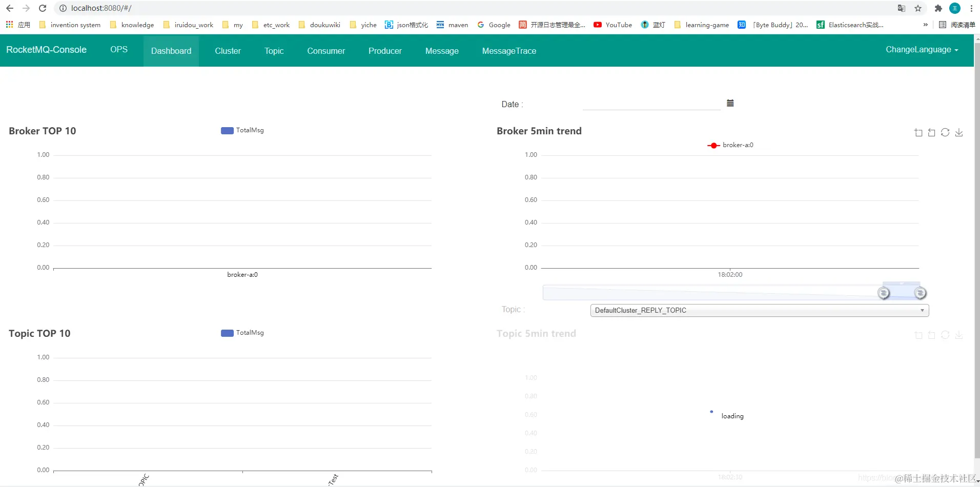
Task: Open Consumer tab
Action: (326, 51)
